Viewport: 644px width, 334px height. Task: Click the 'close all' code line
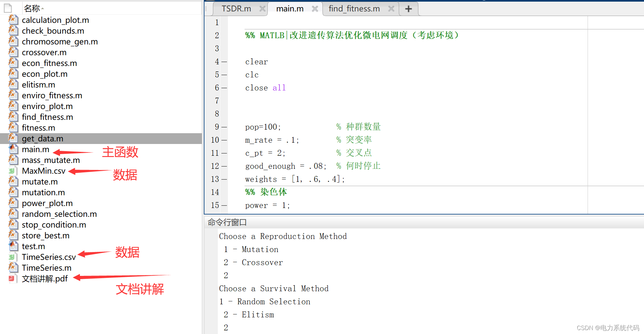(x=265, y=88)
